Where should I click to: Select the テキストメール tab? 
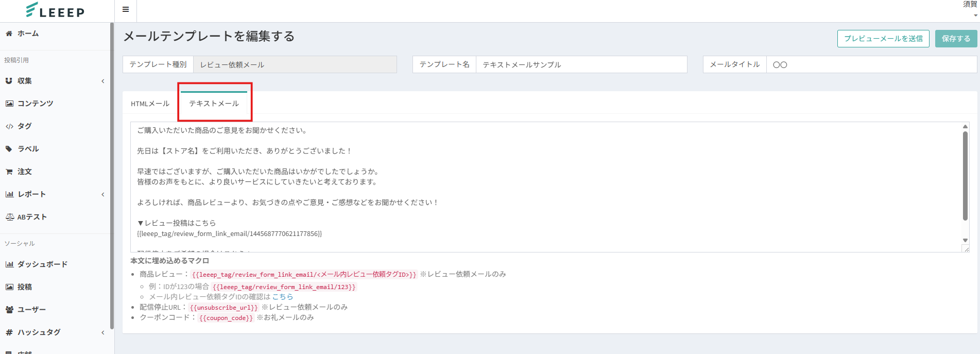tap(214, 104)
